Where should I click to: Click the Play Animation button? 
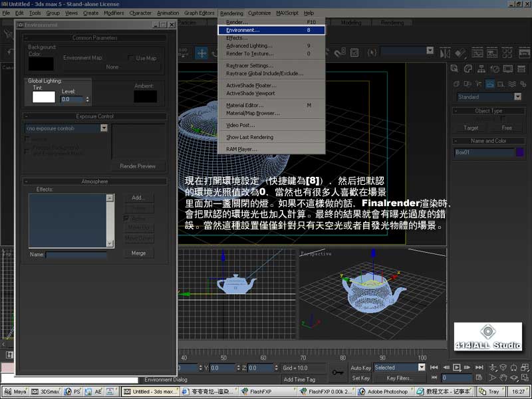457,368
